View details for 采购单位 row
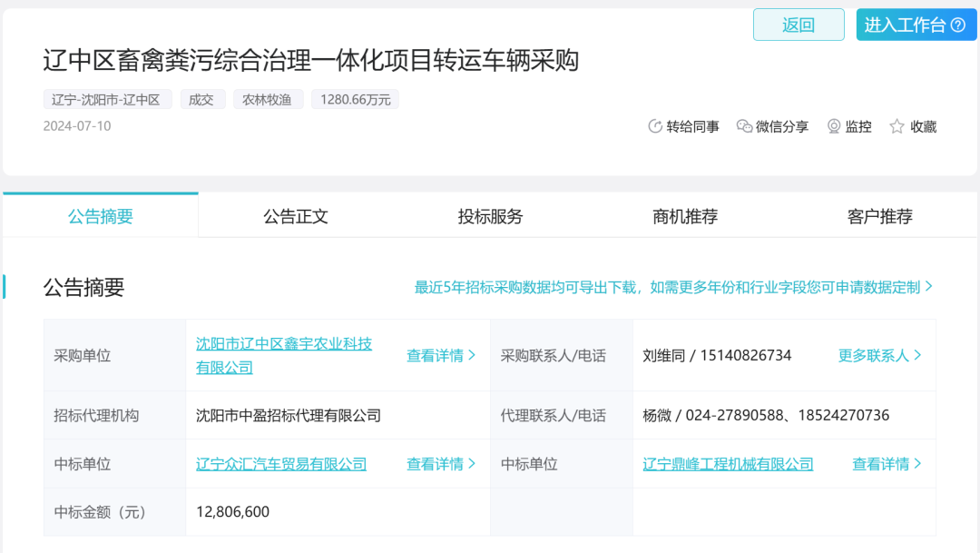This screenshot has width=980, height=553. [441, 355]
